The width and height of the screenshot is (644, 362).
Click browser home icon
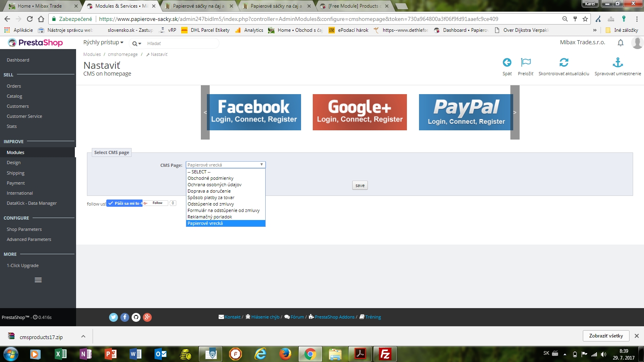[41, 19]
